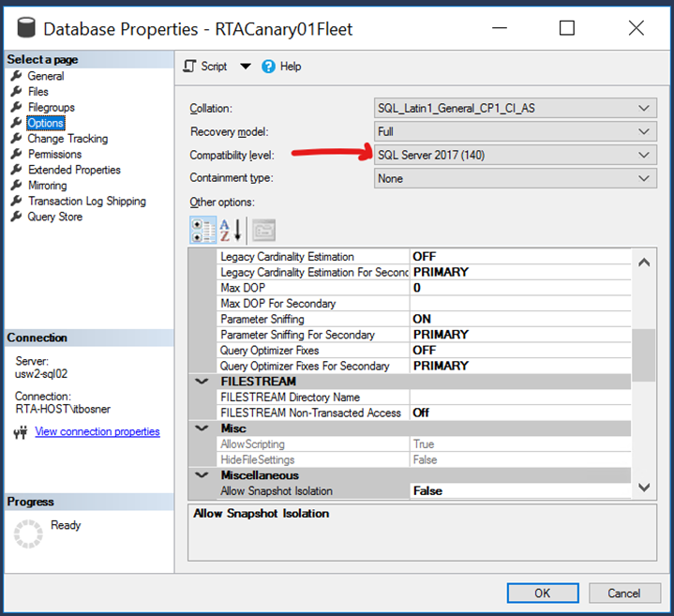Switch to the Change Tracking page
674x616 pixels.
pos(67,139)
